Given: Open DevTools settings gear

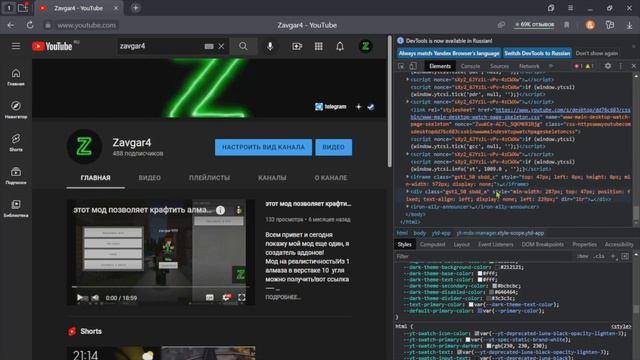Looking at the screenshot, I should 608,66.
